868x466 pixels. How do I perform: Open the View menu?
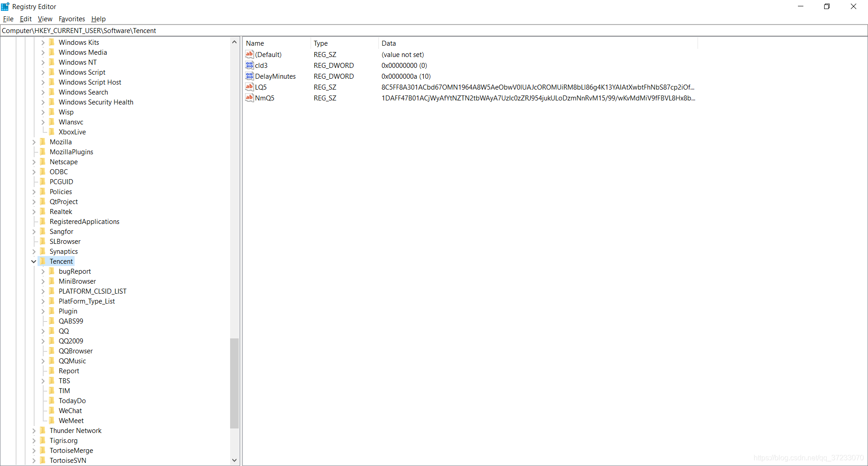pyautogui.click(x=45, y=19)
